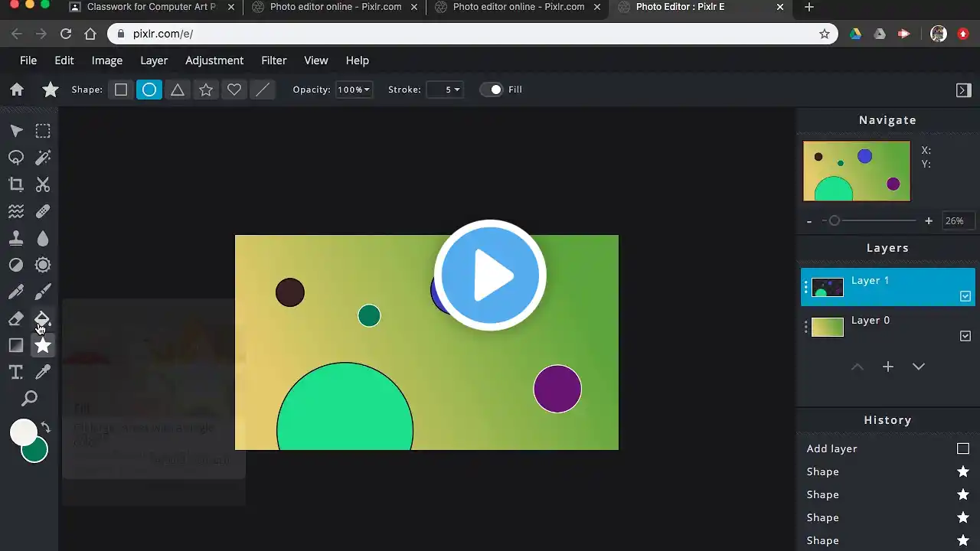This screenshot has width=980, height=551.
Task: Select the Pen tool
Action: [16, 292]
